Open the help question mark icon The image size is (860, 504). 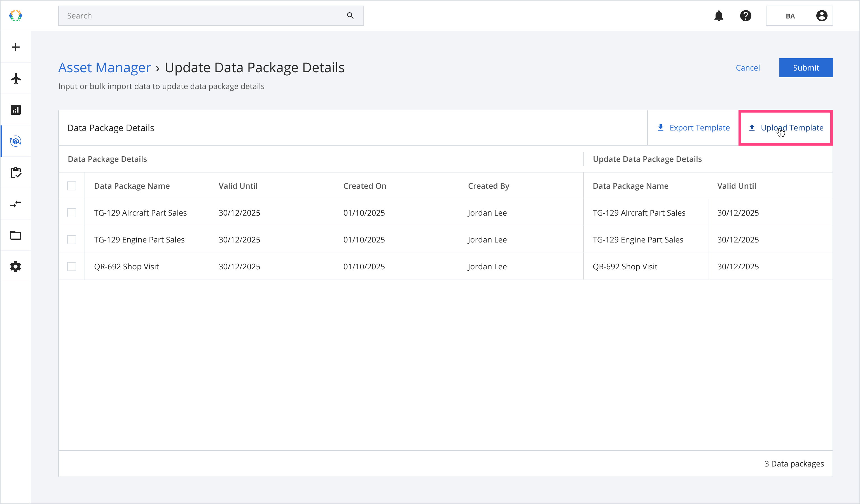coord(746,16)
